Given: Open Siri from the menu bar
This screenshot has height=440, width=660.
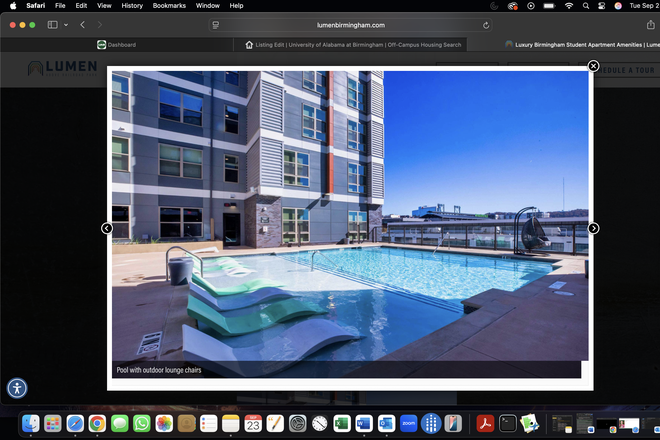Looking at the screenshot, I should [618, 6].
